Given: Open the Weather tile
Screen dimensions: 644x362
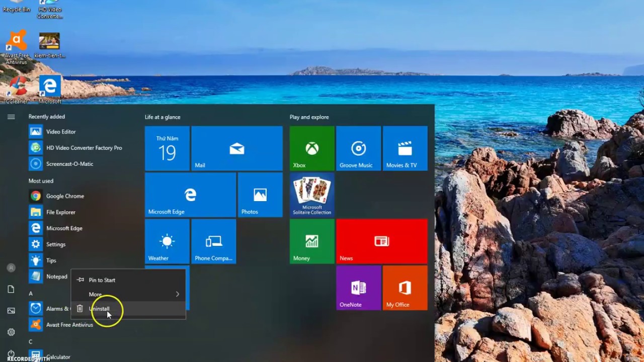Looking at the screenshot, I should point(167,241).
